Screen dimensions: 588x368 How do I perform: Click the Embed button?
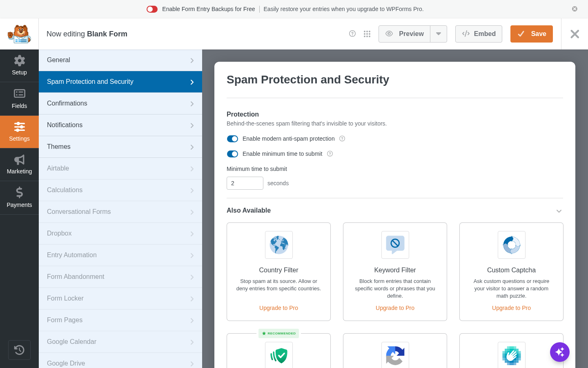tap(479, 34)
